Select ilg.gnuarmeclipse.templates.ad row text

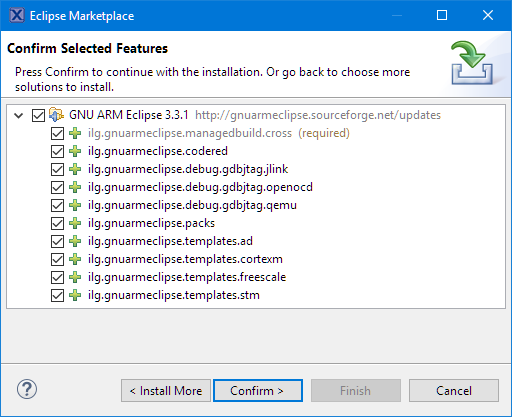coord(170,241)
